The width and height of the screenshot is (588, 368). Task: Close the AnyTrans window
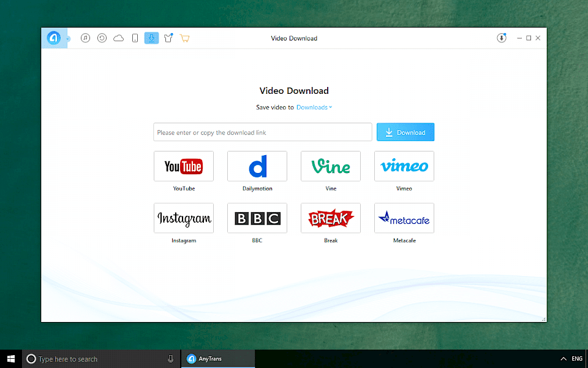coord(538,38)
